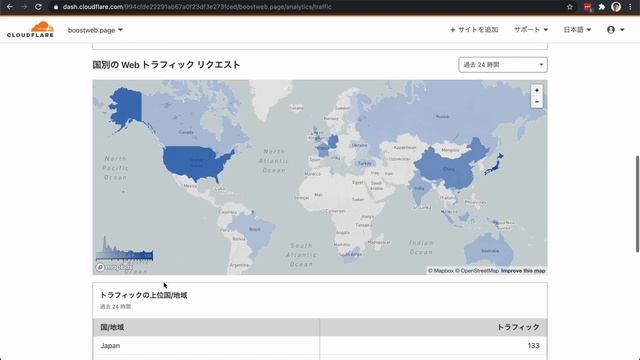Image resolution: width=640 pixels, height=360 pixels.
Task: Go back with browser back arrow
Action: coord(9,7)
